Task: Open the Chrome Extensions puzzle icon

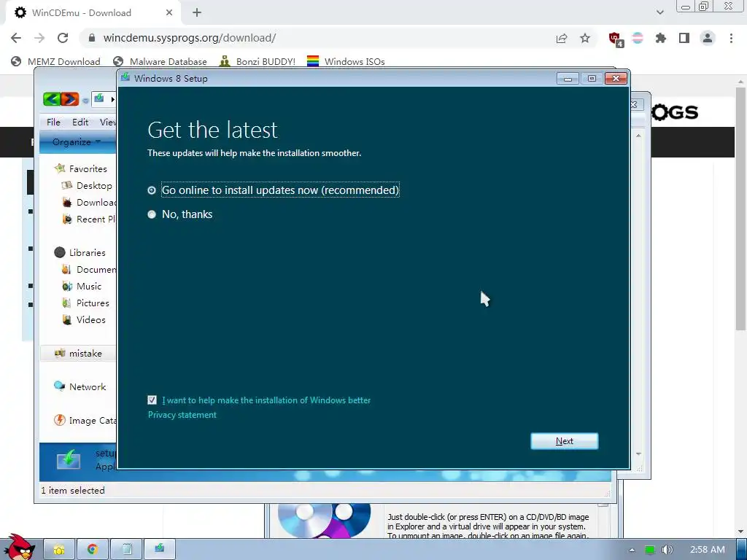Action: [x=661, y=38]
